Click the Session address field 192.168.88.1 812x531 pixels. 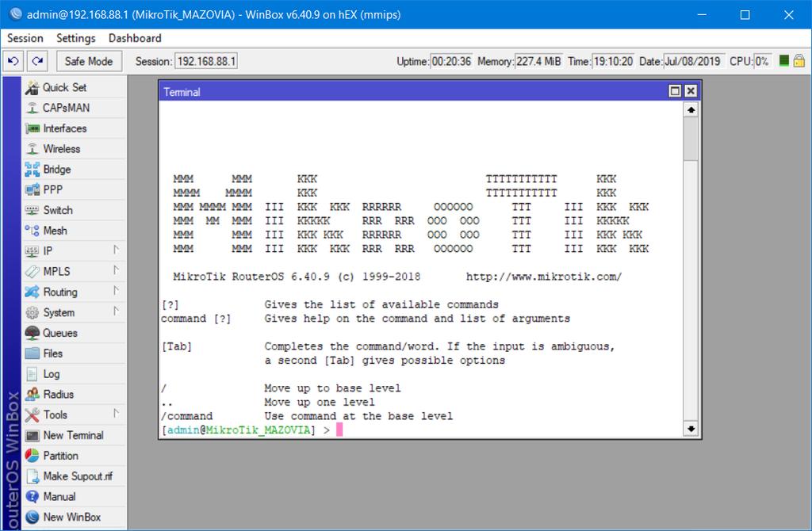click(x=206, y=61)
